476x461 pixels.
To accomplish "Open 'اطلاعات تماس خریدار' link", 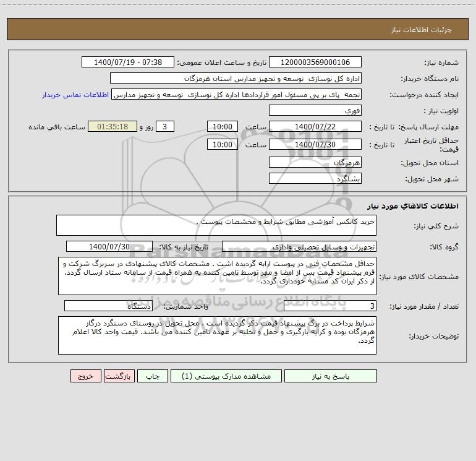I will point(75,95).
